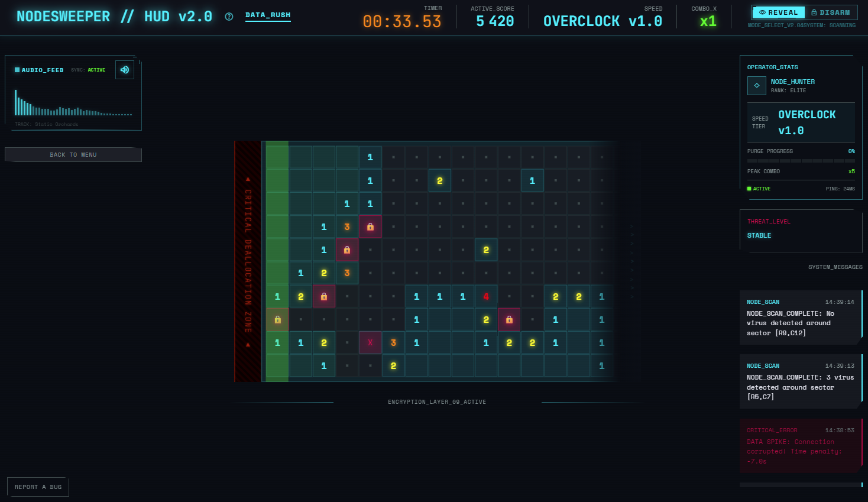Click the timer value 00:33.53
Screen dimensions: 868x502
point(402,22)
